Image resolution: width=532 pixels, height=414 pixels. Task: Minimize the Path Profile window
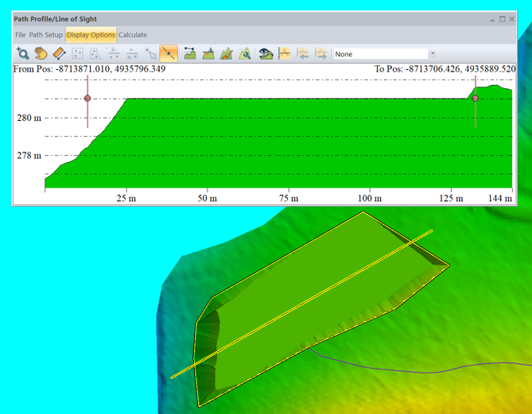[492, 20]
